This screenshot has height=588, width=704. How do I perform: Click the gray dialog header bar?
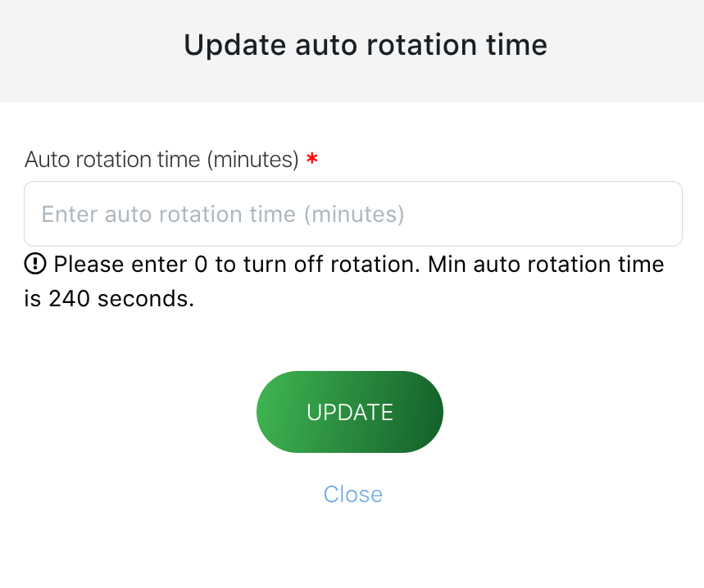click(352, 51)
